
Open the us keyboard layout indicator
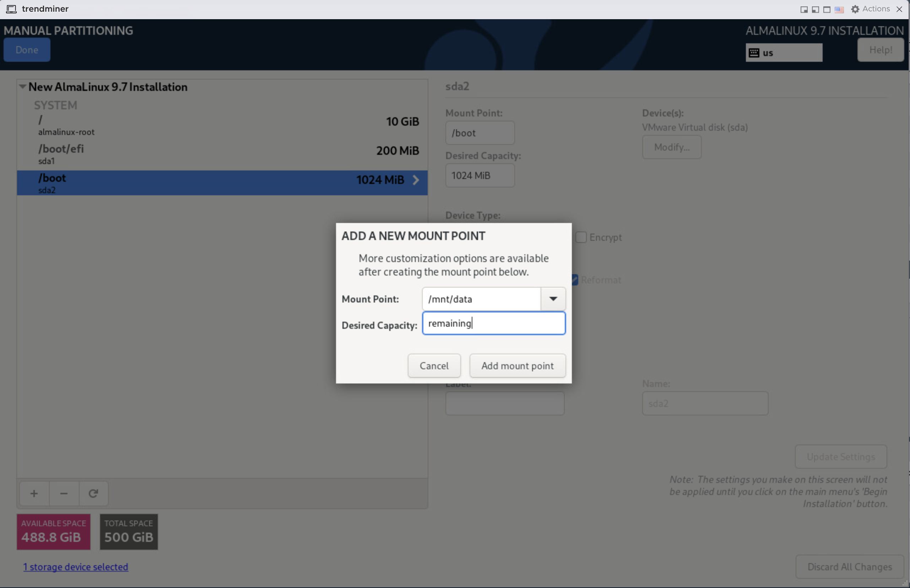pos(784,53)
